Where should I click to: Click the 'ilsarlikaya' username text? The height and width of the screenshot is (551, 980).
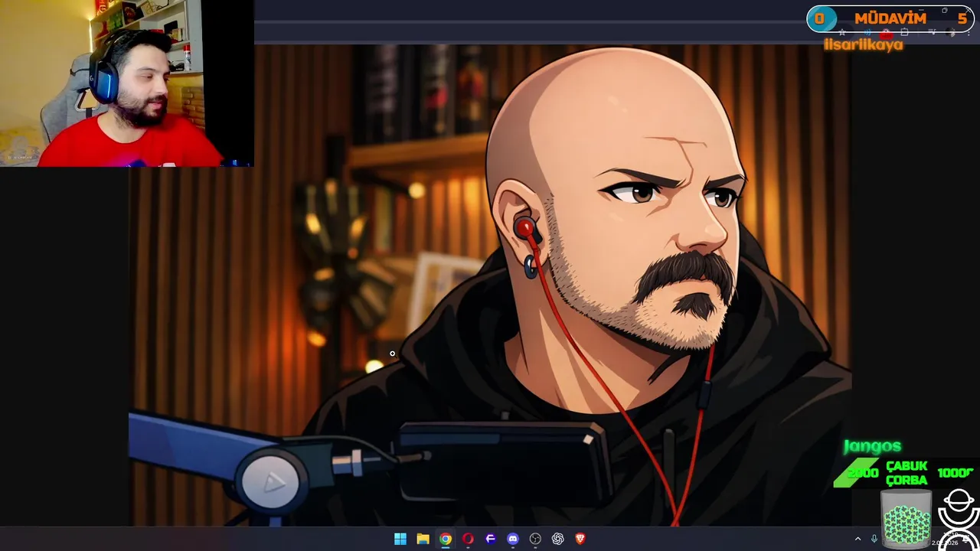coord(864,44)
